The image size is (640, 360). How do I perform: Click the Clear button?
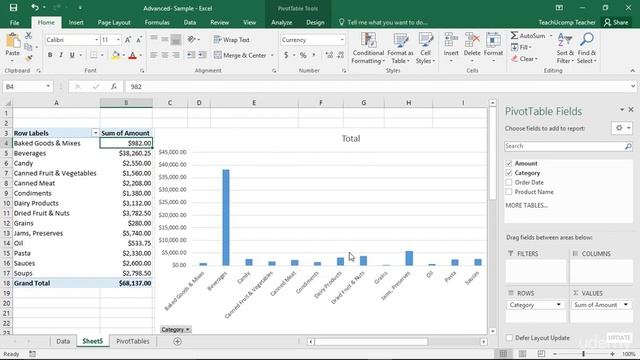pos(525,59)
